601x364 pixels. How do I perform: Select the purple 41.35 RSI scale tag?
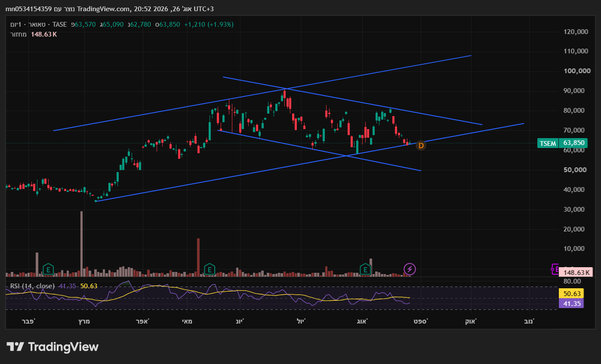571,303
